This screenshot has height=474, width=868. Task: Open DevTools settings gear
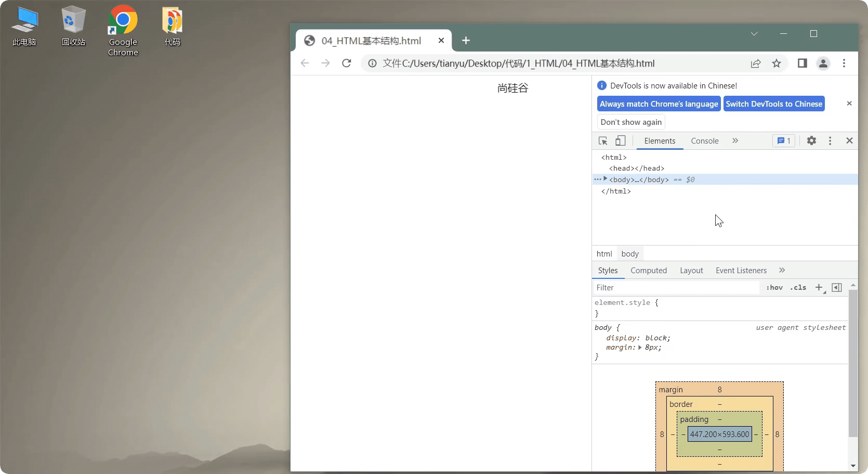pyautogui.click(x=811, y=140)
